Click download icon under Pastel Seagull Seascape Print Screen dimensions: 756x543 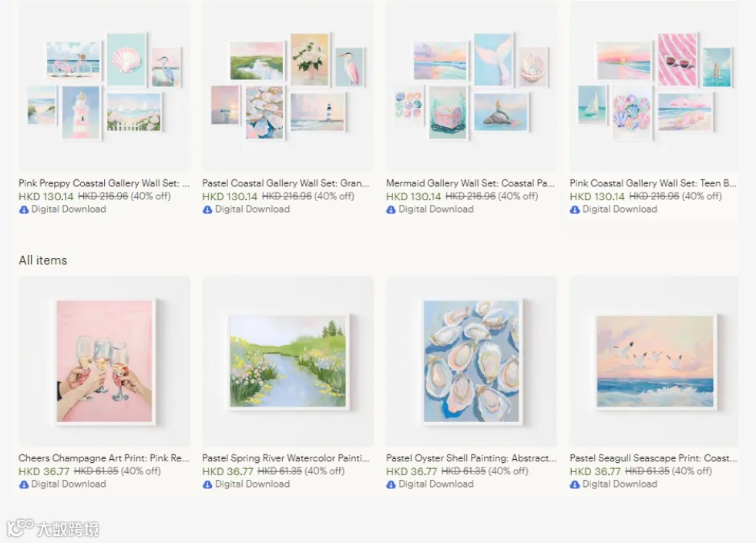pos(575,484)
